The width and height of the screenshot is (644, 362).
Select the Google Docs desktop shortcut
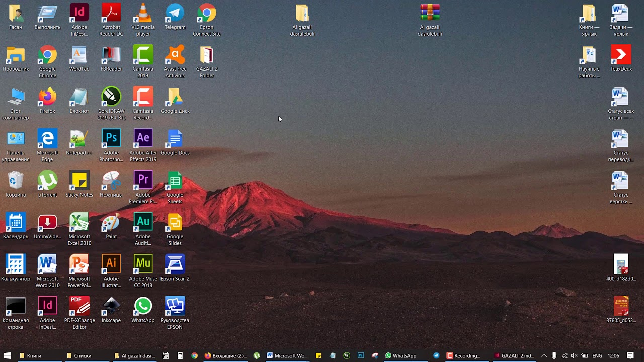click(x=175, y=143)
